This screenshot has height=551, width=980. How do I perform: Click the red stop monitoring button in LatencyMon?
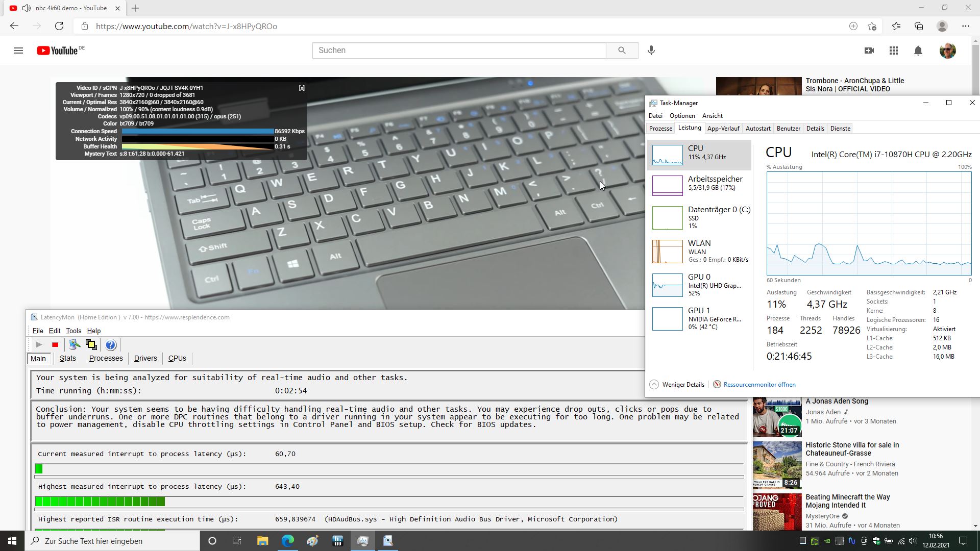(55, 345)
